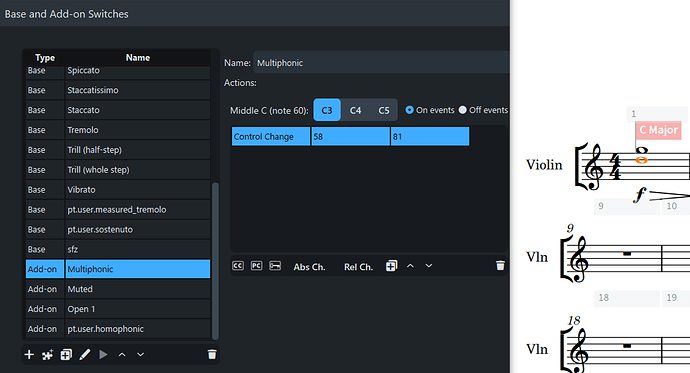
Task: Select the Staccatissimo switch row
Action: pyautogui.click(x=118, y=90)
